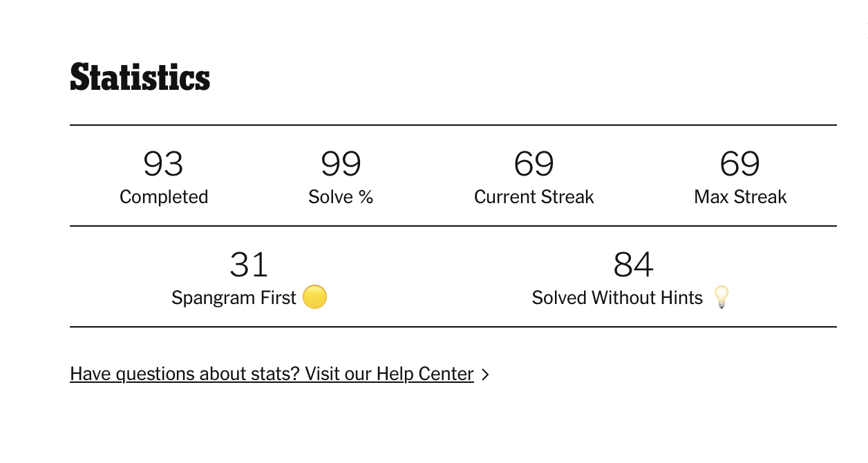Image resolution: width=868 pixels, height=463 pixels.
Task: Click the chevron arrow beside Help Center
Action: click(x=485, y=375)
